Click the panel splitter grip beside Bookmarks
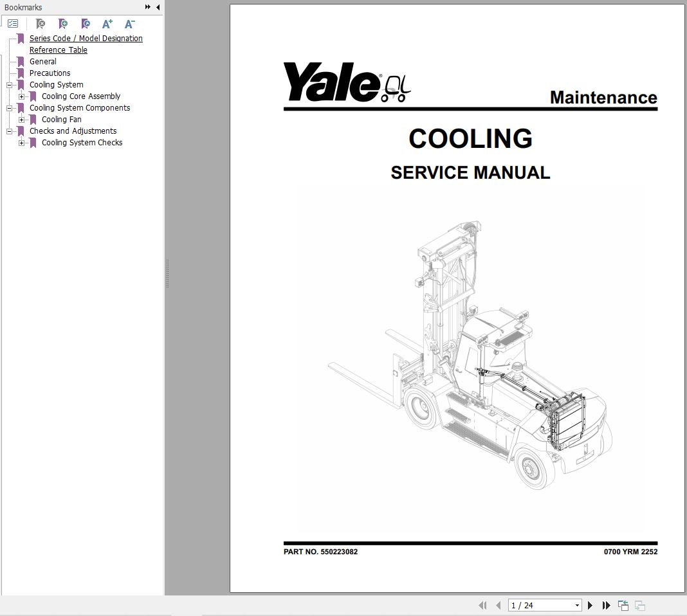Screen dimensions: 687x616 click(x=167, y=274)
